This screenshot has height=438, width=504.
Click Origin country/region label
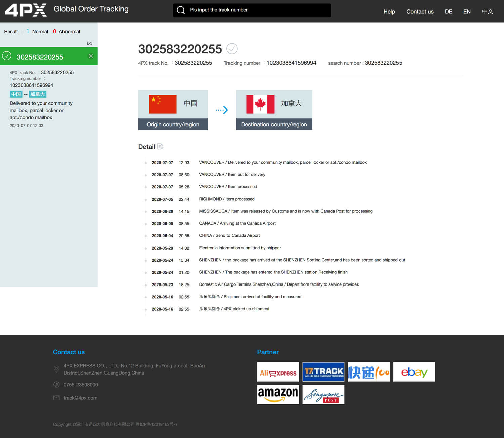tap(173, 124)
